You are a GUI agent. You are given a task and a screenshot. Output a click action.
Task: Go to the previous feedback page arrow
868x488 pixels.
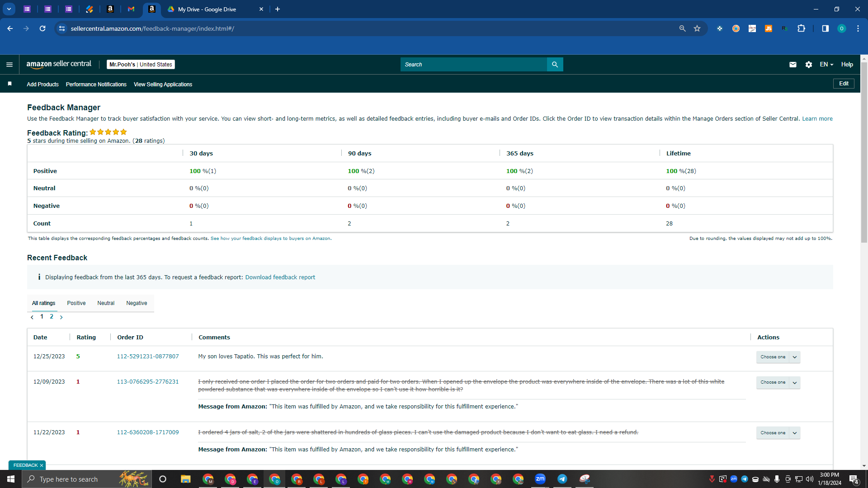pos(32,317)
